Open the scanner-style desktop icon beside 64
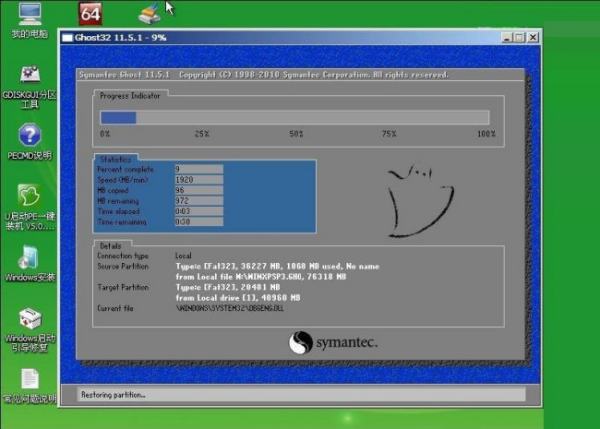 pyautogui.click(x=148, y=13)
